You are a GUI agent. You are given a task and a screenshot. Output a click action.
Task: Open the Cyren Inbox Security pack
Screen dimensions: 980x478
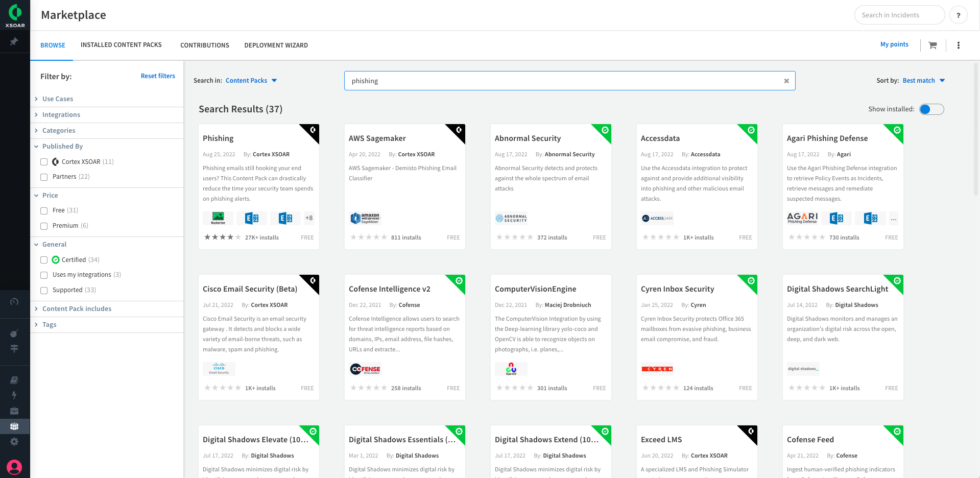click(x=677, y=289)
